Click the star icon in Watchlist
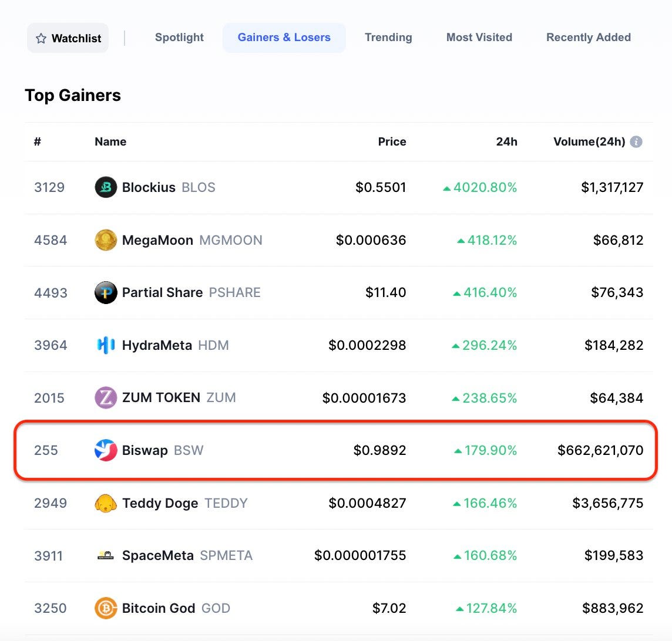 [41, 39]
